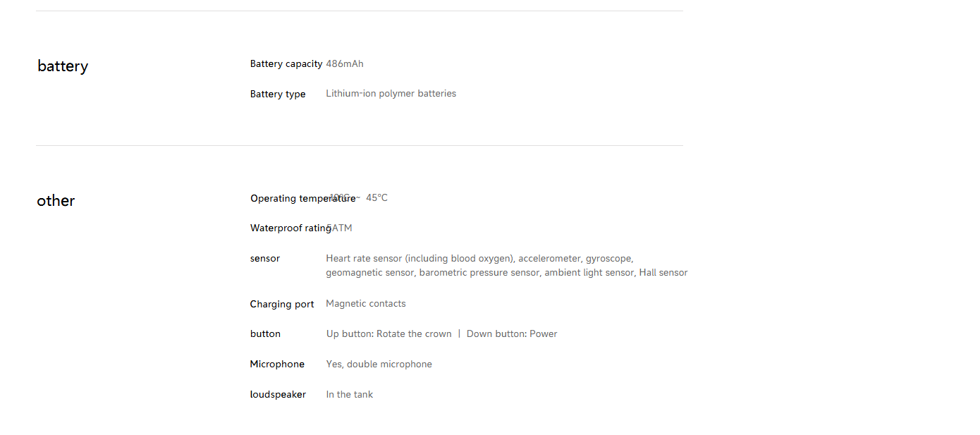
Task: Click the Waterproof rating label
Action: tap(290, 228)
